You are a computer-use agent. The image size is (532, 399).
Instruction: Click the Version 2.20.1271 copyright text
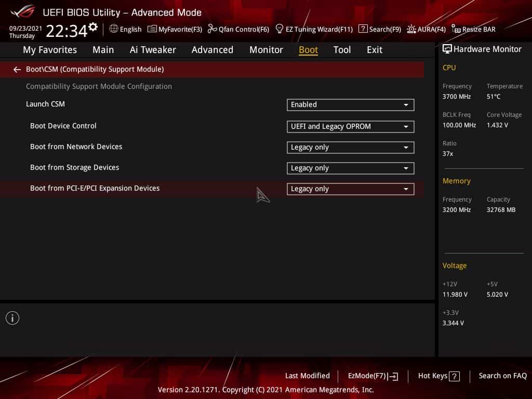[265, 390]
